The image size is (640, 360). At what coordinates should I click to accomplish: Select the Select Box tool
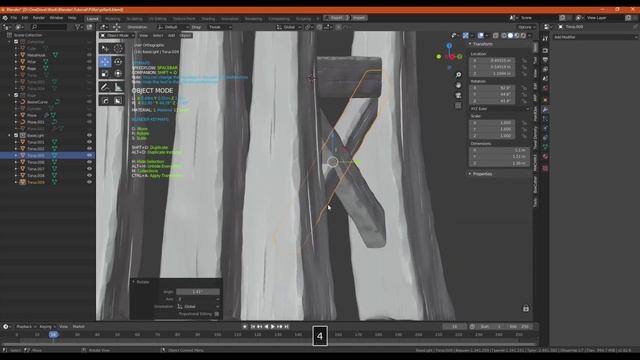105,49
